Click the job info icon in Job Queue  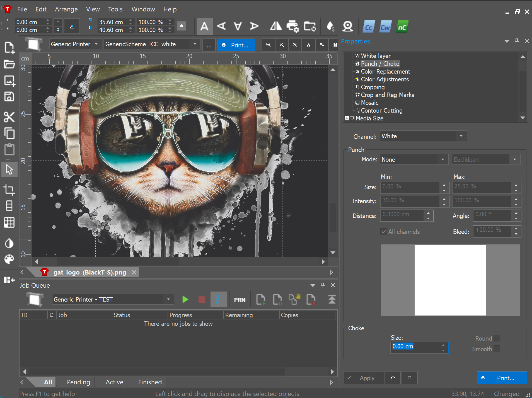(x=218, y=300)
